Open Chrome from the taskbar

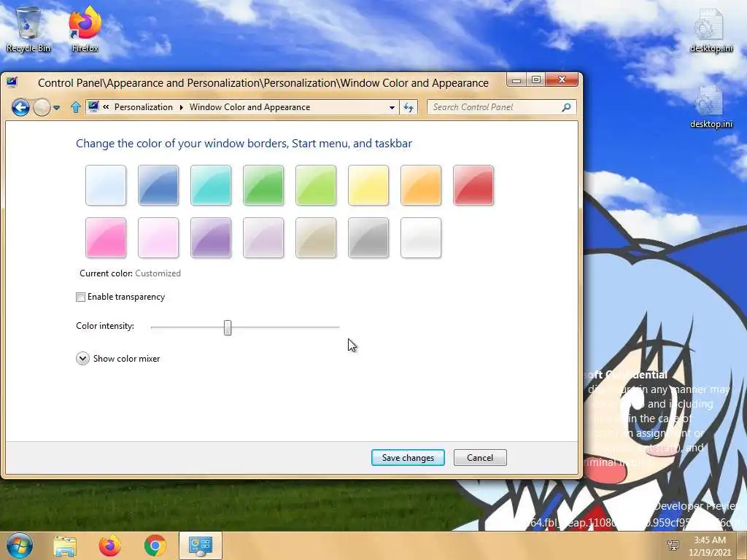(x=155, y=546)
